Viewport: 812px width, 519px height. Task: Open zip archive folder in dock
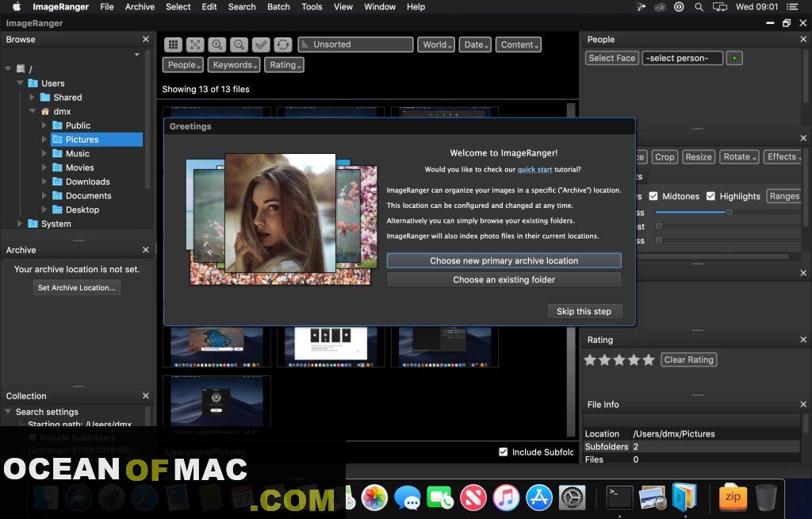[x=733, y=498]
